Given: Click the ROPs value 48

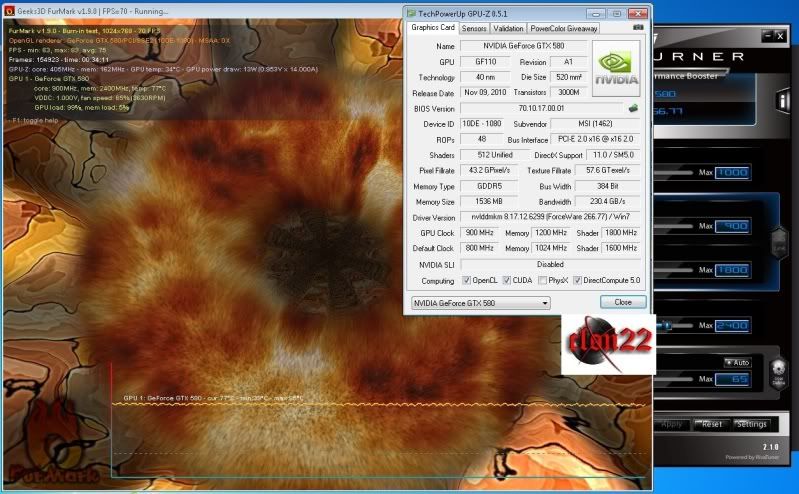Looking at the screenshot, I should click(482, 139).
